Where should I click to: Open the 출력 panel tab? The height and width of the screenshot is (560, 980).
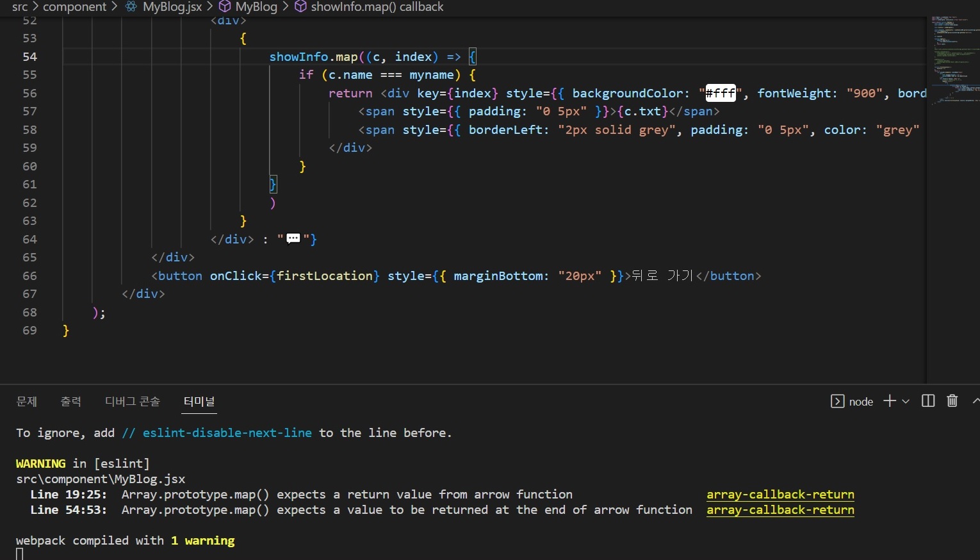click(70, 402)
